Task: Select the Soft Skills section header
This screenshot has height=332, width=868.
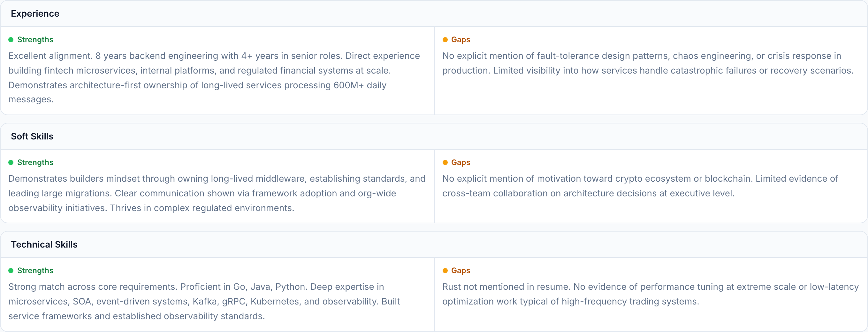Action: pos(32,136)
